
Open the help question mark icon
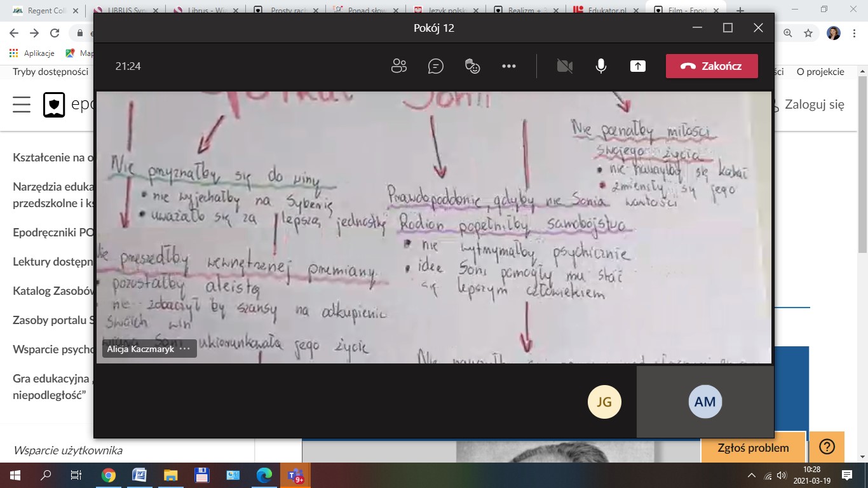(827, 447)
